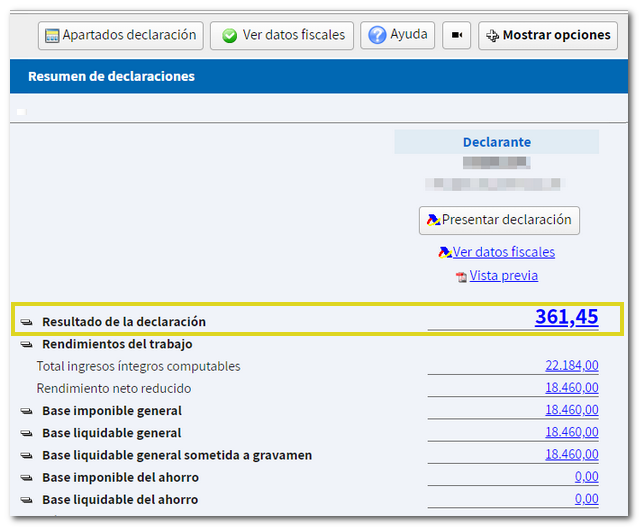Open Rendimiento neto reducido value 18.460,00
Viewport: 639px width, 527px height.
coord(571,388)
